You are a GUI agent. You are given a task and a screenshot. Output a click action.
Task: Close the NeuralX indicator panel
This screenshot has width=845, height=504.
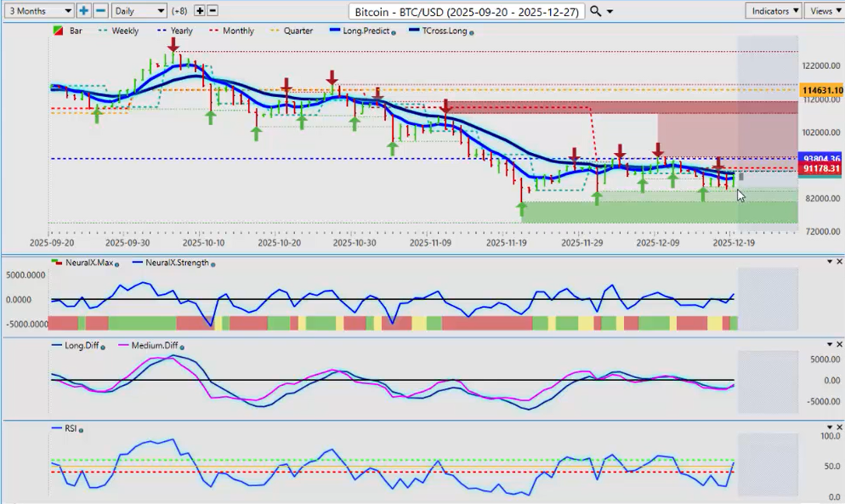(838, 262)
